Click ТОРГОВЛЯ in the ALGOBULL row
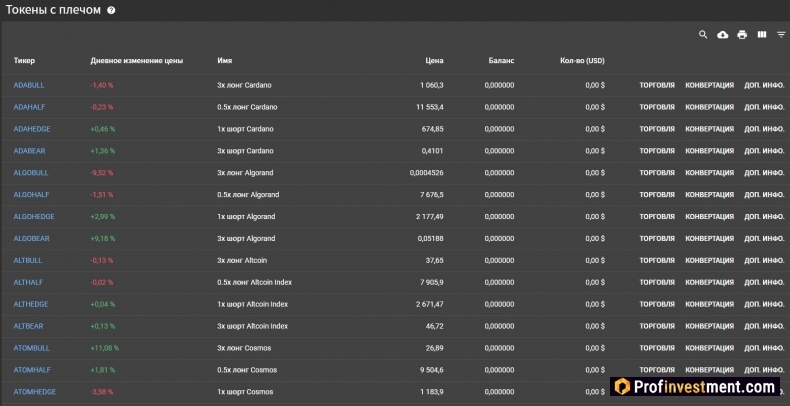This screenshot has width=790, height=406. 657,173
